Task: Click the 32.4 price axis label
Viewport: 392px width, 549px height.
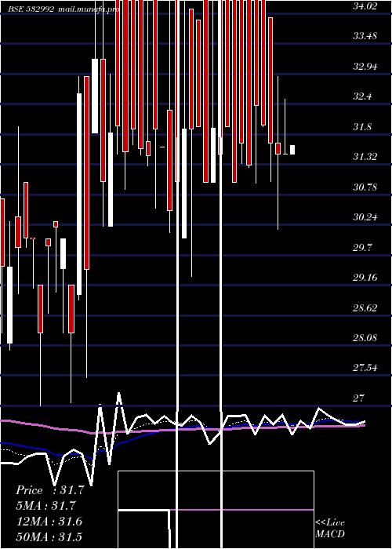Action: coord(362,96)
